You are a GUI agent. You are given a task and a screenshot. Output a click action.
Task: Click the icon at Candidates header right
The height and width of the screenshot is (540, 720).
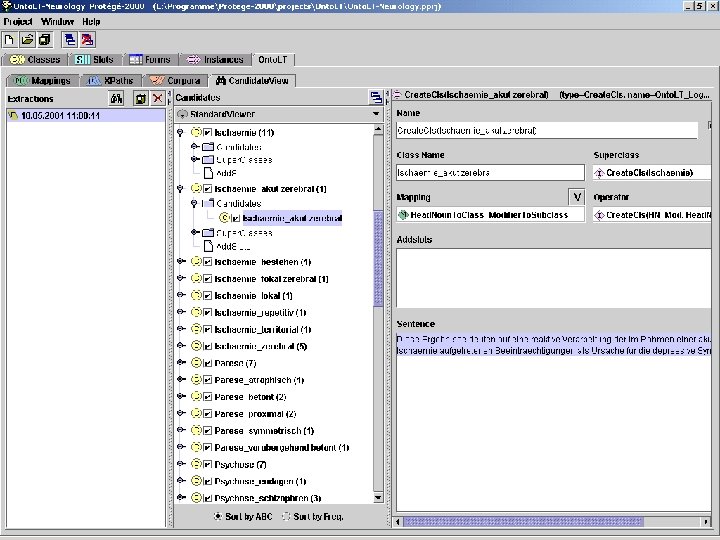click(x=376, y=97)
